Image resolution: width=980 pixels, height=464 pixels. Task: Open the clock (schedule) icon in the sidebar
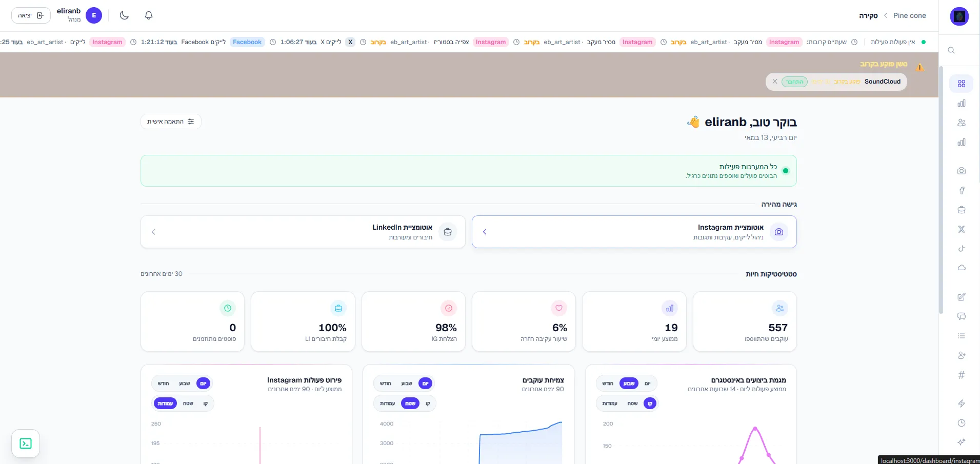[x=962, y=423]
